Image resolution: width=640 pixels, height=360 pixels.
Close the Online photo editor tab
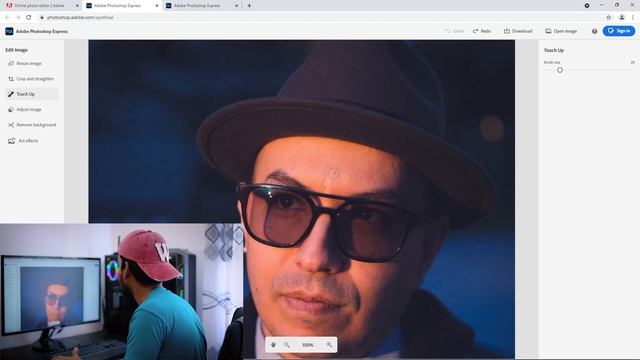click(77, 6)
